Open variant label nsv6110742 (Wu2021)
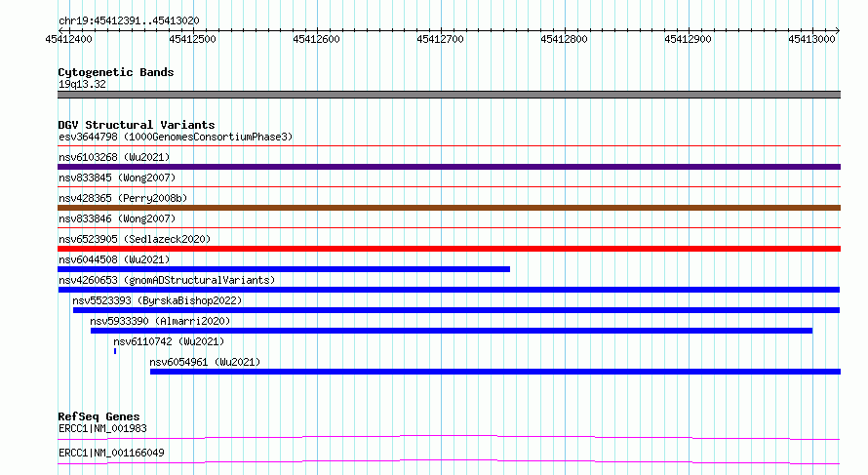This screenshot has height=475, width=868. pos(169,341)
